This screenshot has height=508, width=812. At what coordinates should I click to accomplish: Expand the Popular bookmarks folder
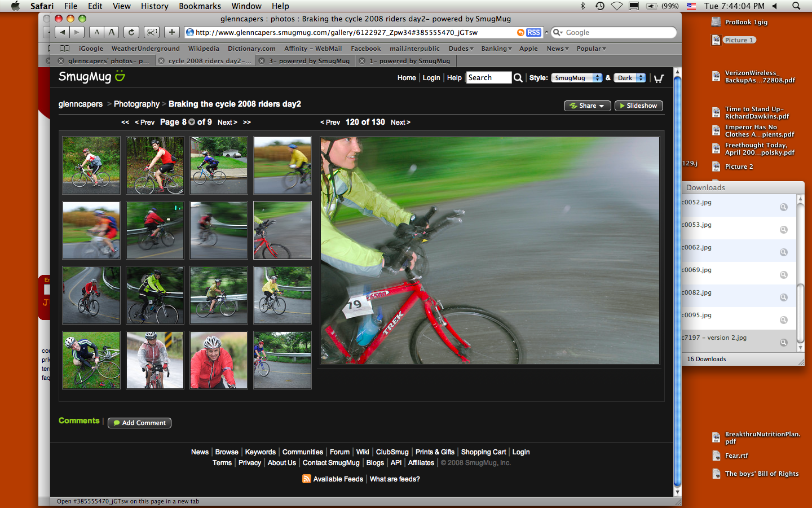tap(591, 49)
